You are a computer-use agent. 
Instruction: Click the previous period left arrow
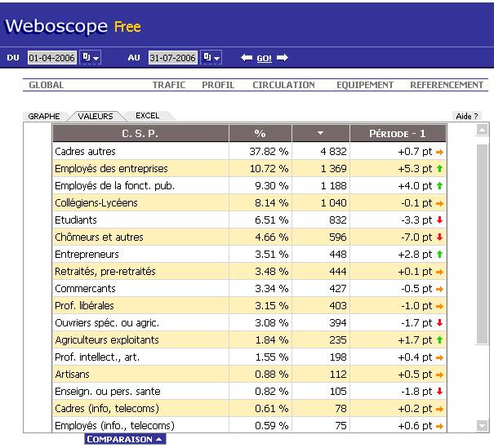click(247, 58)
